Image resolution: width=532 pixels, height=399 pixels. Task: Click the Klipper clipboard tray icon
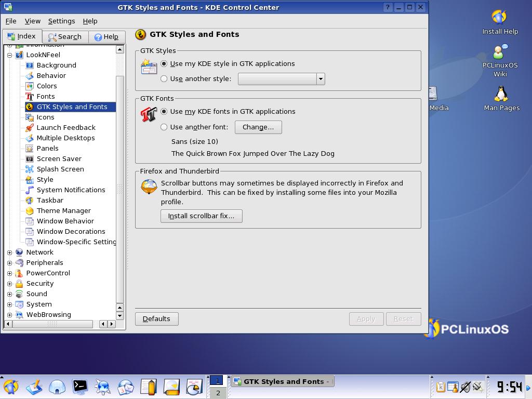pyautogui.click(x=440, y=387)
